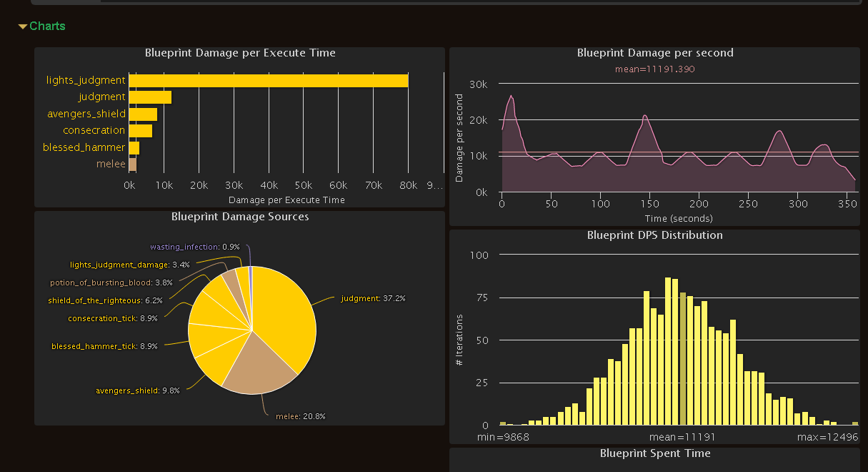The width and height of the screenshot is (868, 472).
Task: Select the lights_judgment bar in the chart
Action: (268, 80)
